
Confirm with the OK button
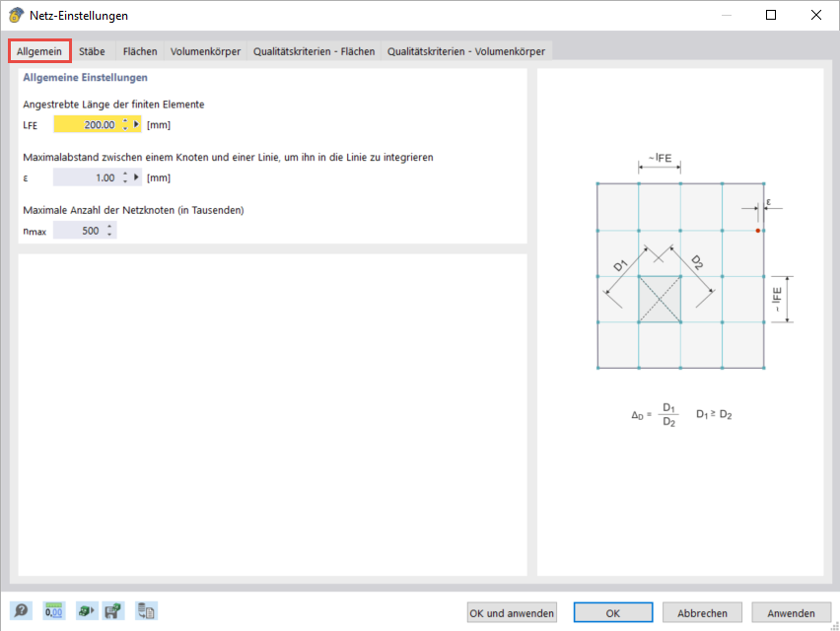[x=613, y=613]
